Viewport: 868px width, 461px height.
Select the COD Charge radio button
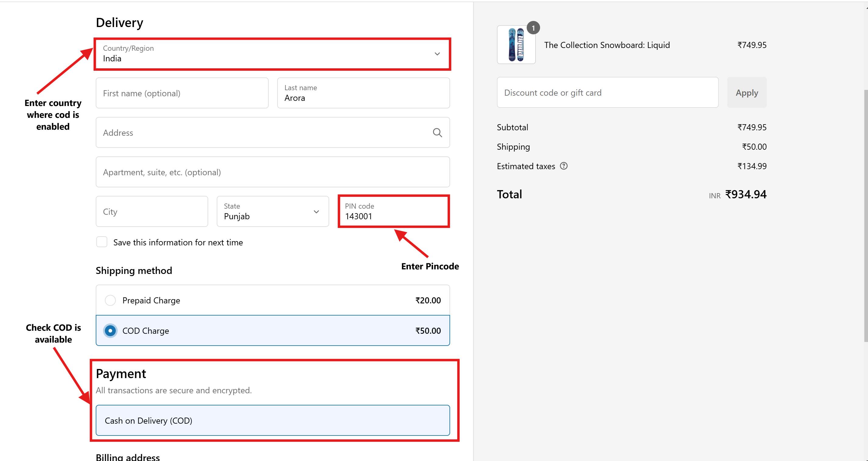click(110, 331)
